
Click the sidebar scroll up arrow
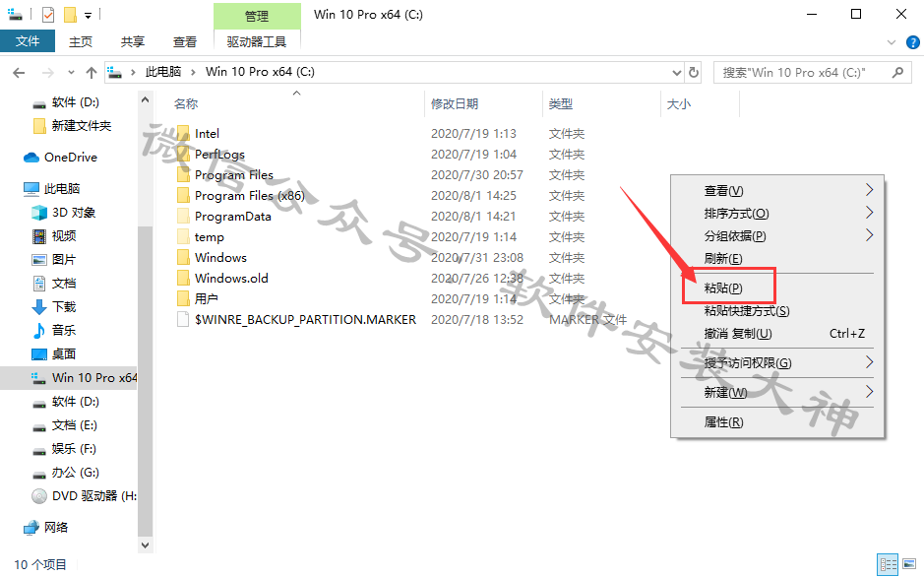click(x=145, y=99)
